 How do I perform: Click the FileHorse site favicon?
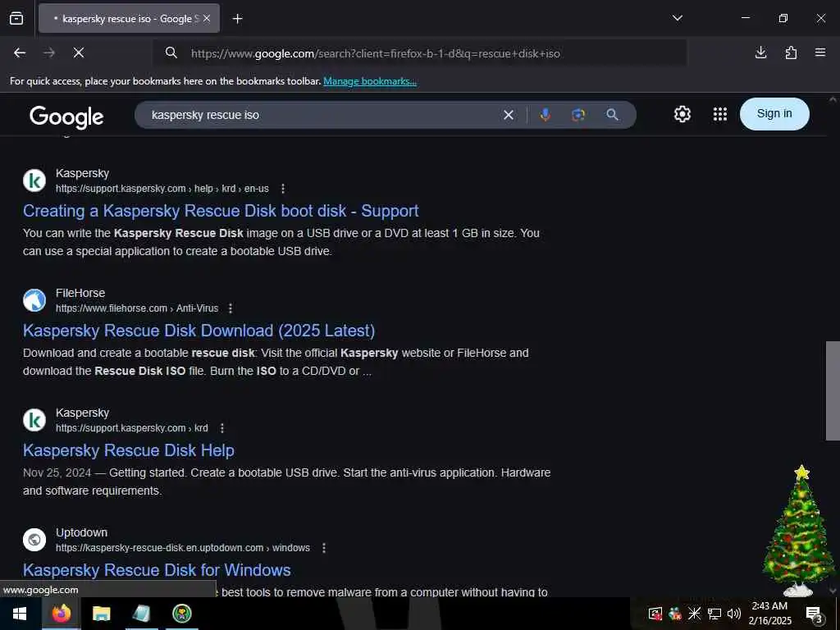click(x=34, y=300)
